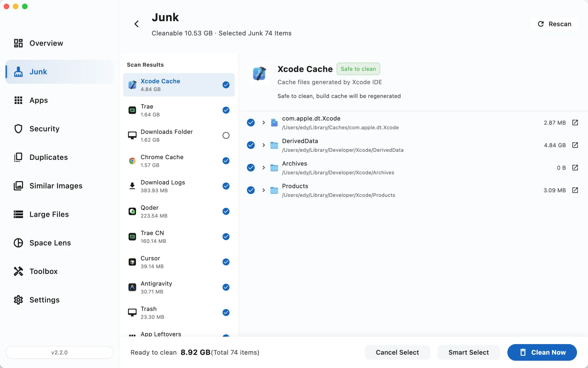Click the v2.2.0 version label

(59, 352)
